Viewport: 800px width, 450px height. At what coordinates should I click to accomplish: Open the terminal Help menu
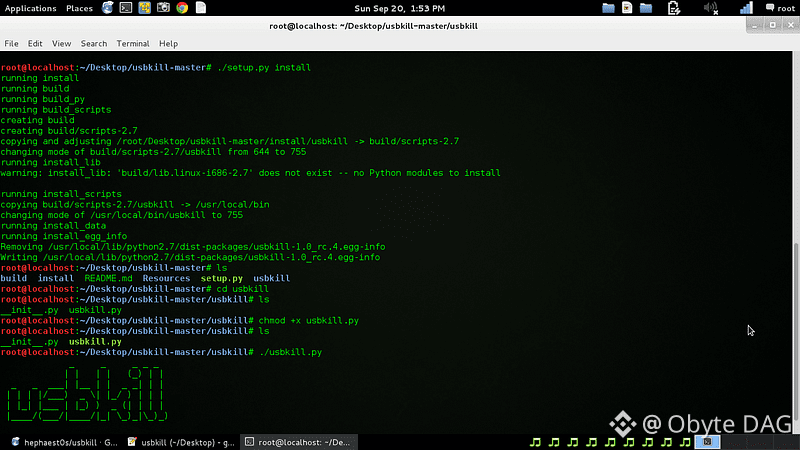click(x=168, y=43)
